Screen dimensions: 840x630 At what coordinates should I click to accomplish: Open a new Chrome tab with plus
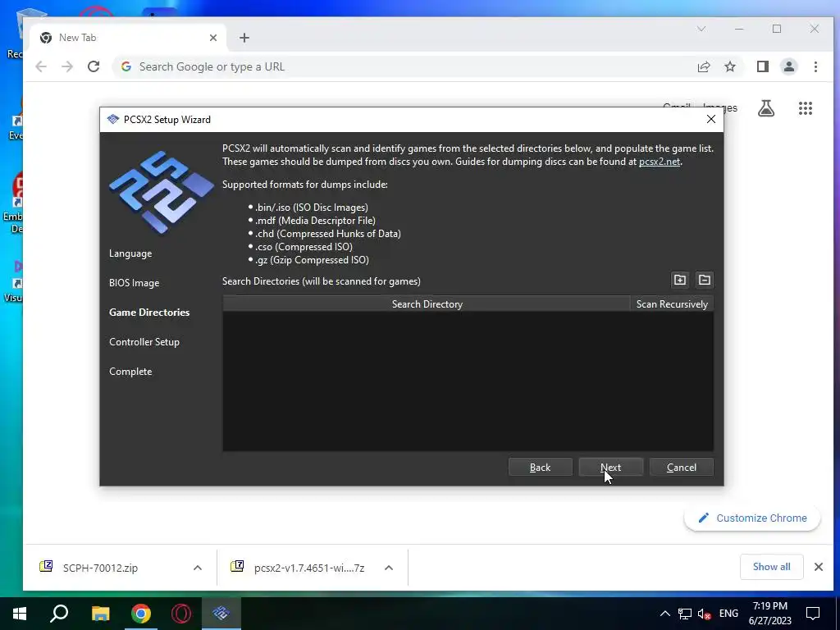(244, 38)
